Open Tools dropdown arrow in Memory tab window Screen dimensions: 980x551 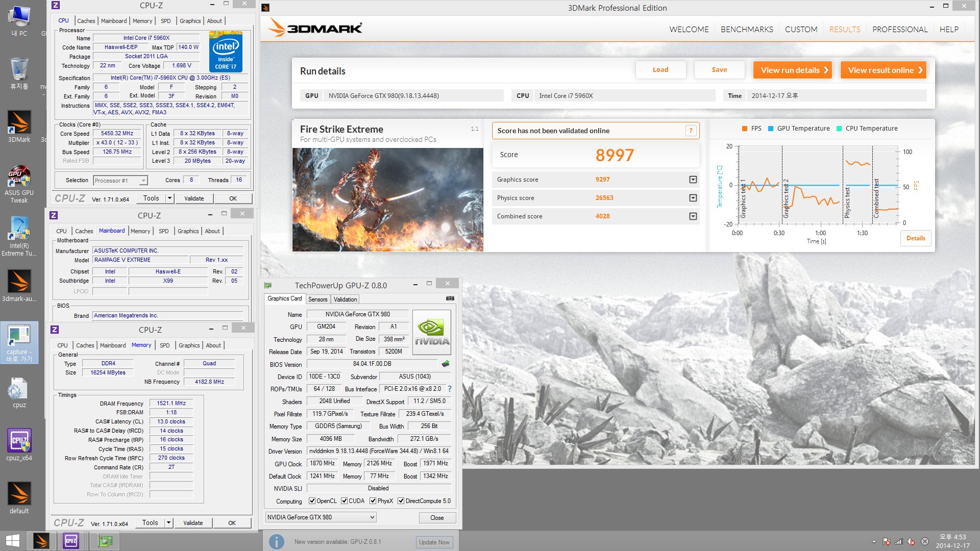169,523
